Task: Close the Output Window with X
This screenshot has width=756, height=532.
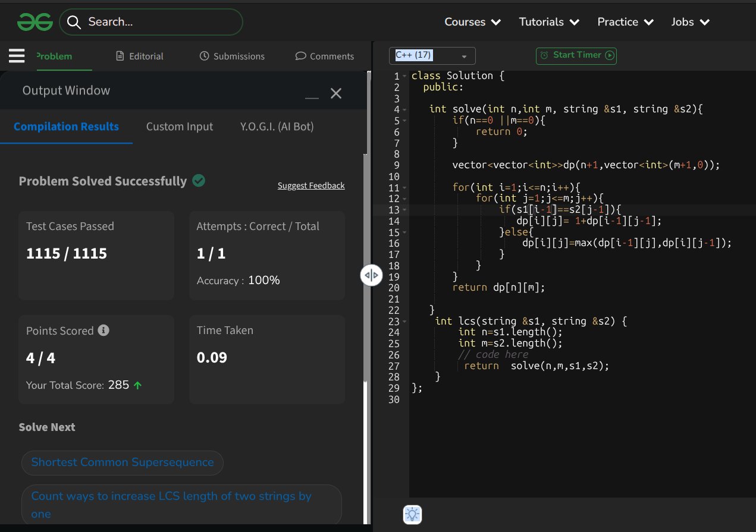Action: coord(336,93)
